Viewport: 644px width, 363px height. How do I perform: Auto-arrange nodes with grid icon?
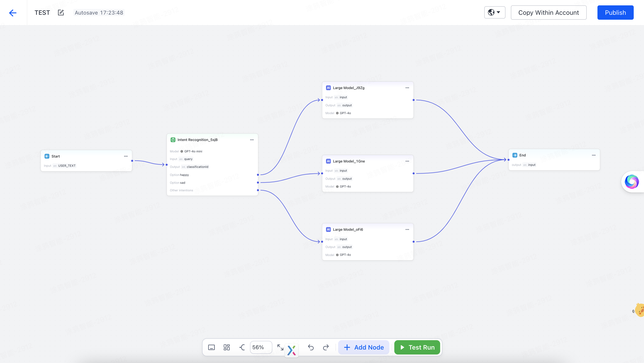(x=226, y=347)
